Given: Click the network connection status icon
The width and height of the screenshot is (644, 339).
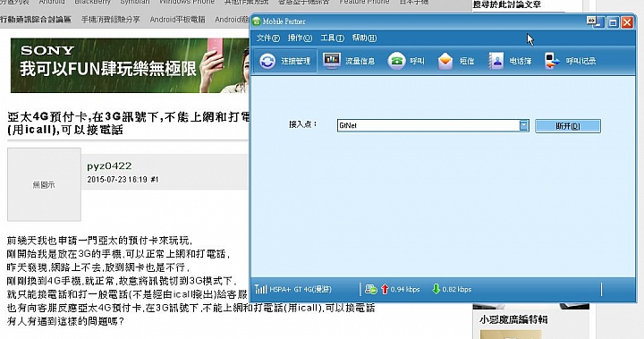Looking at the screenshot, I should tap(371, 289).
